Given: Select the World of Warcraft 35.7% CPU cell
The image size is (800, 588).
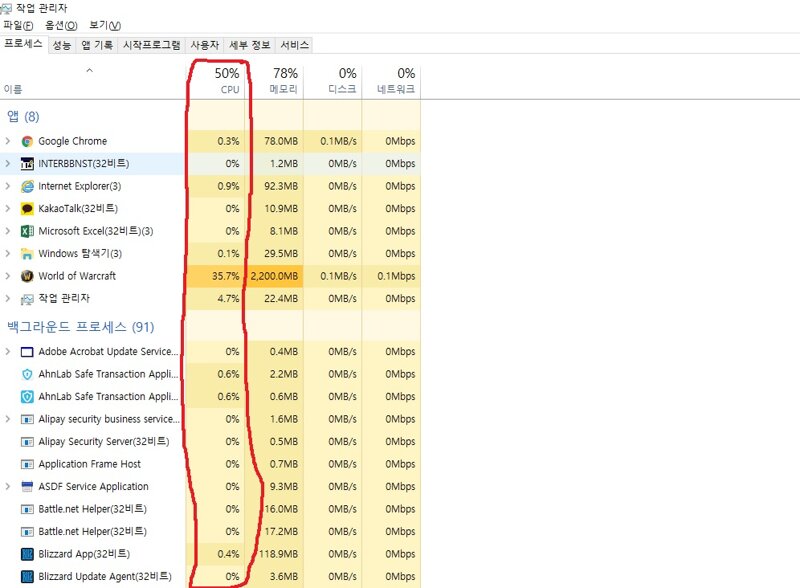Looking at the screenshot, I should [215, 276].
